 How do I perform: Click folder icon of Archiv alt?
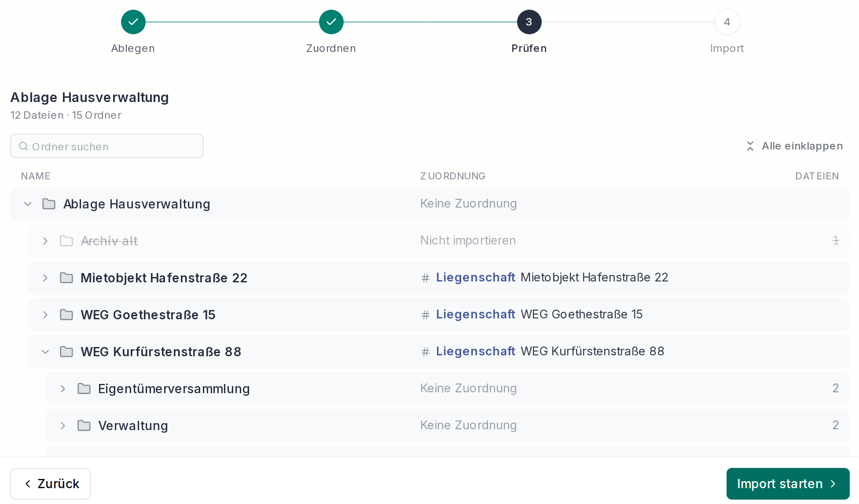pos(66,241)
